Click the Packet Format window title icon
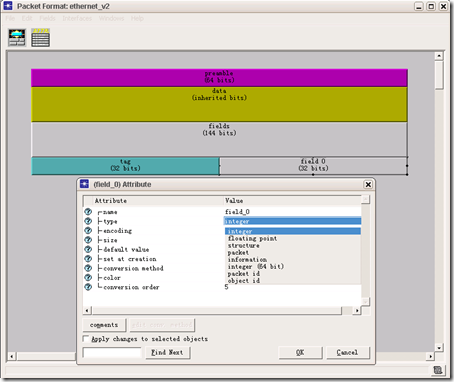Screen dimensions: 454x382 (x=8, y=6)
